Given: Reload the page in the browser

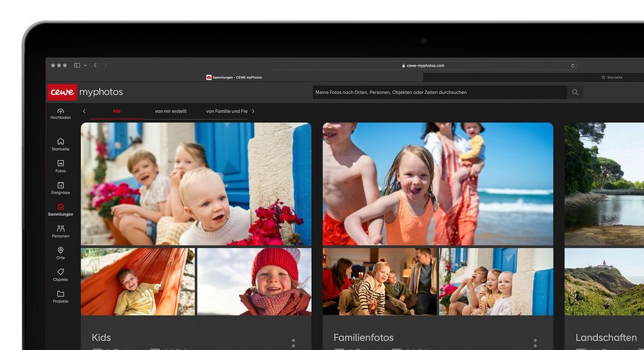Looking at the screenshot, I should pos(572,65).
